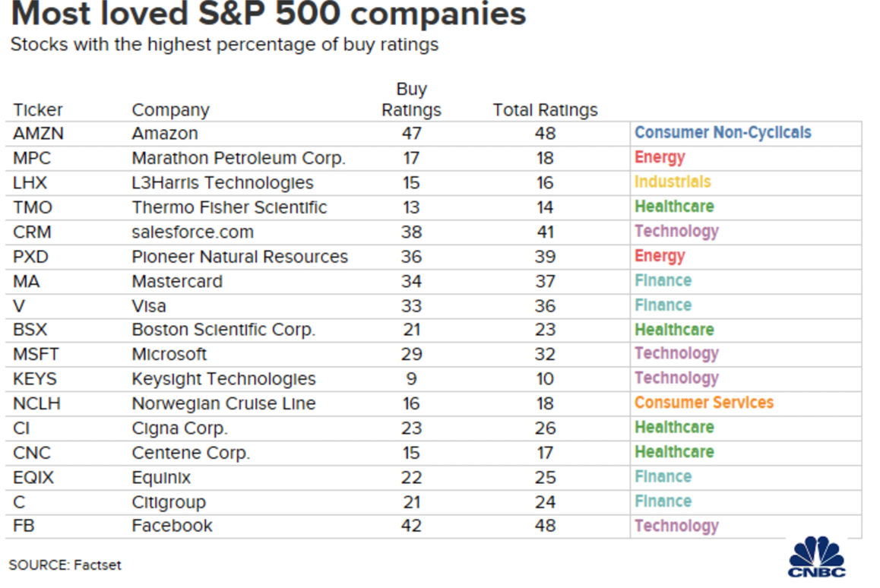880x588 pixels.
Task: Select the Marathon Petroleum Corp. company name
Action: coord(239,158)
